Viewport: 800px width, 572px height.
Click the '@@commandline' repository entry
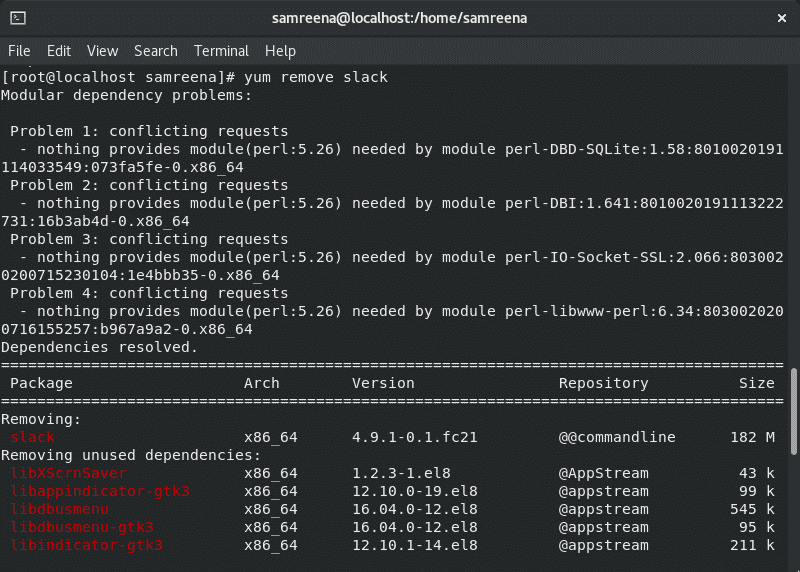[617, 437]
